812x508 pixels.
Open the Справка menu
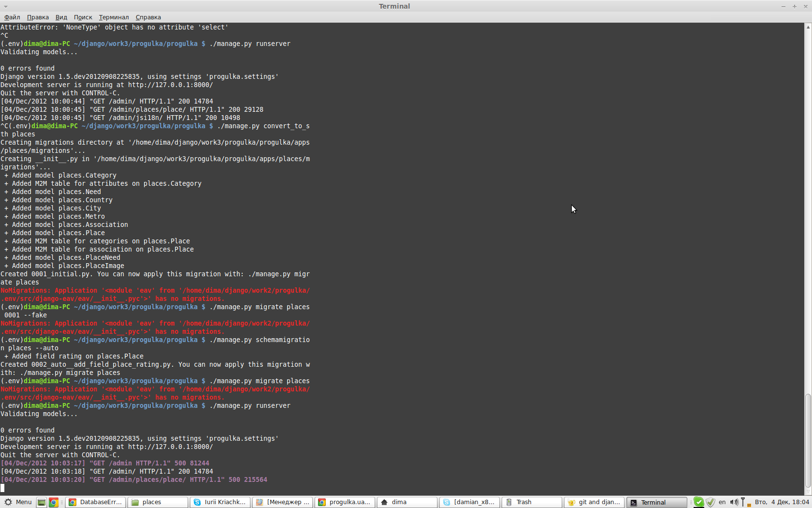click(148, 17)
